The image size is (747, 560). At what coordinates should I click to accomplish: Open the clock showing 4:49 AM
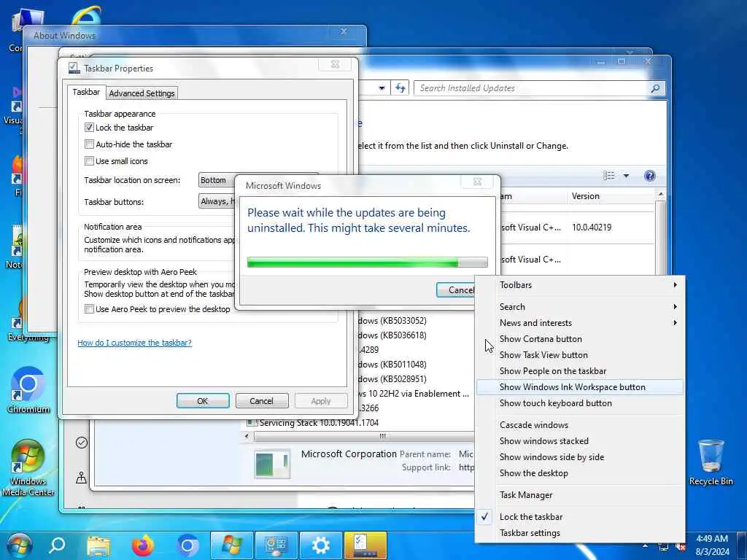point(712,545)
